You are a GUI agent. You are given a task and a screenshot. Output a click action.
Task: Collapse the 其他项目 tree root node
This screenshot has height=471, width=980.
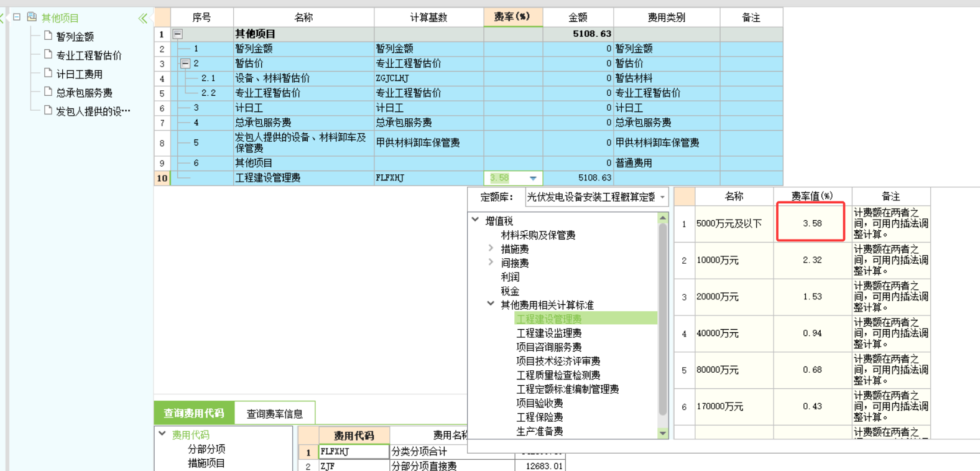point(17,17)
